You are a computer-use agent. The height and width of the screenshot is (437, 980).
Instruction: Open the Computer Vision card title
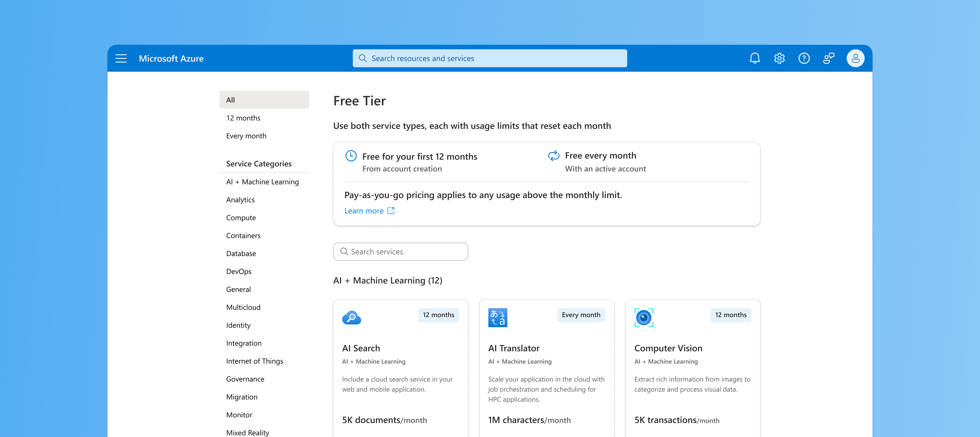668,348
